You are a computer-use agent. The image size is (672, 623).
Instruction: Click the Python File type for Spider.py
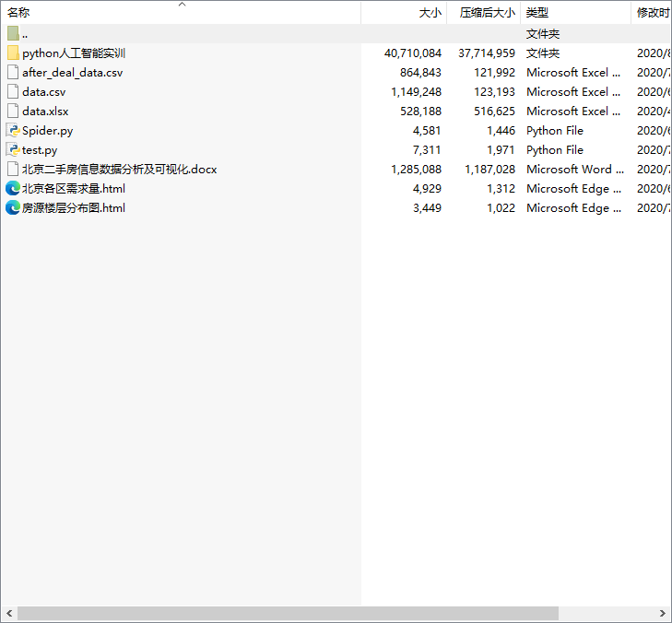click(x=555, y=130)
